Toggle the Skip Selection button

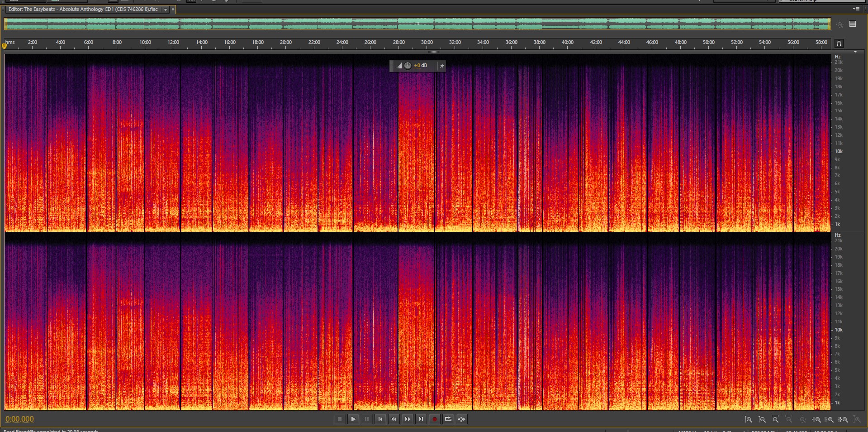[462, 419]
